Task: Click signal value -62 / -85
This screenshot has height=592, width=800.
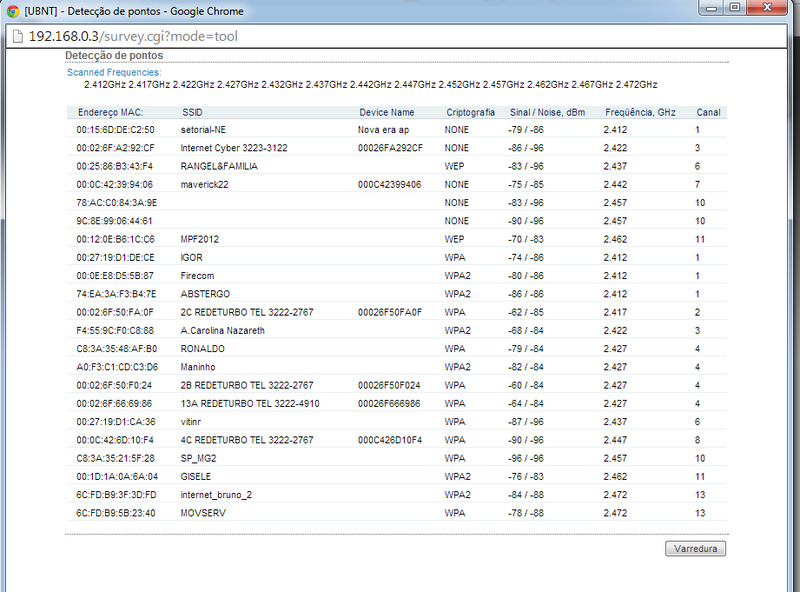Action: 526,312
